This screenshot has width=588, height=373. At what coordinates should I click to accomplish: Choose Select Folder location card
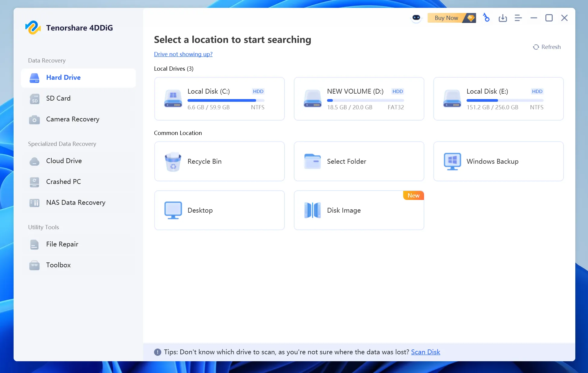(359, 161)
